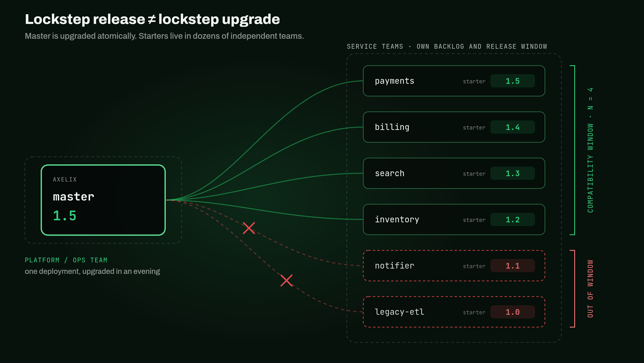Click the legacy-etl service name
This screenshot has height=363, width=644.
click(x=399, y=312)
